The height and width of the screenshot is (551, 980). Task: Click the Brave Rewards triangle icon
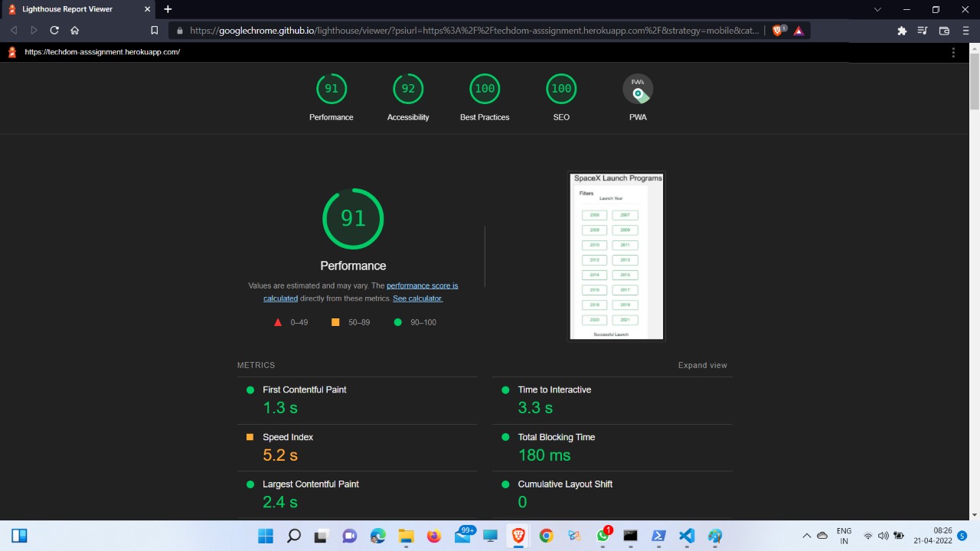pos(798,31)
